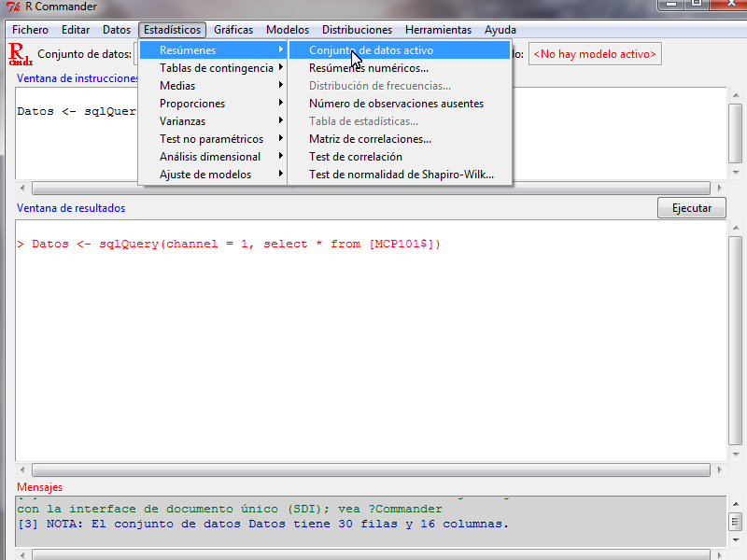Click the Mensajes scroll up arrow
This screenshot has width=747, height=560.
(x=736, y=504)
